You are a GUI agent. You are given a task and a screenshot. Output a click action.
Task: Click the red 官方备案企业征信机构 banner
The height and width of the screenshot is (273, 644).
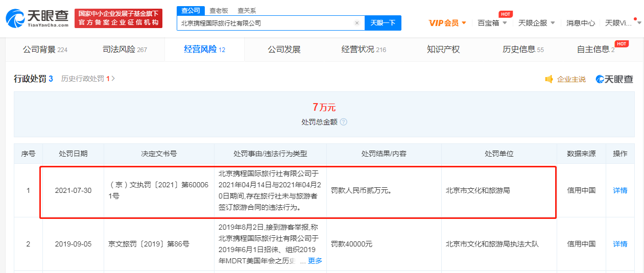118,18
